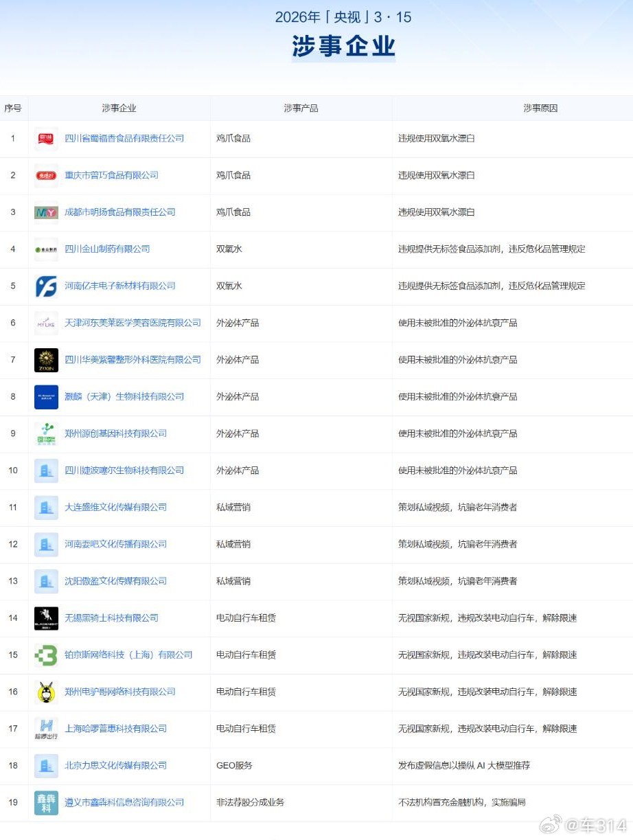Click 不法机构冒充金融机构，实施骗局 reason
The width and height of the screenshot is (633, 840).
point(462,803)
